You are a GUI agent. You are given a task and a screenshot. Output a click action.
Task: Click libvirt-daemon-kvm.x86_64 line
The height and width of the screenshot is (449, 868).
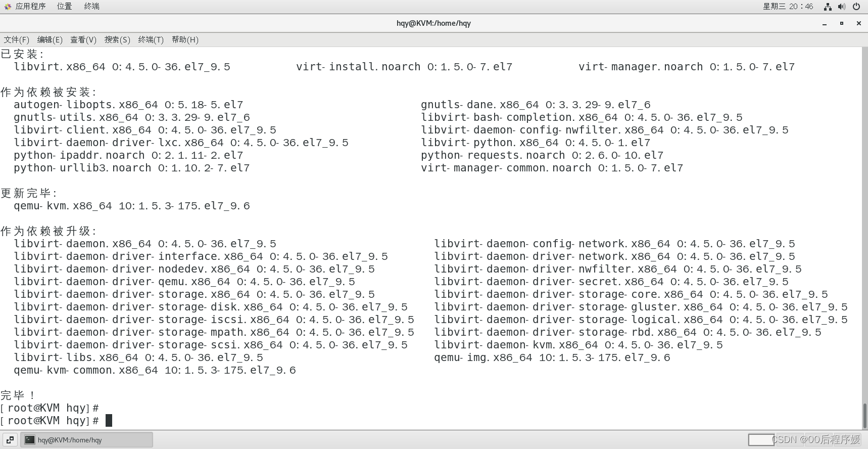coord(578,345)
